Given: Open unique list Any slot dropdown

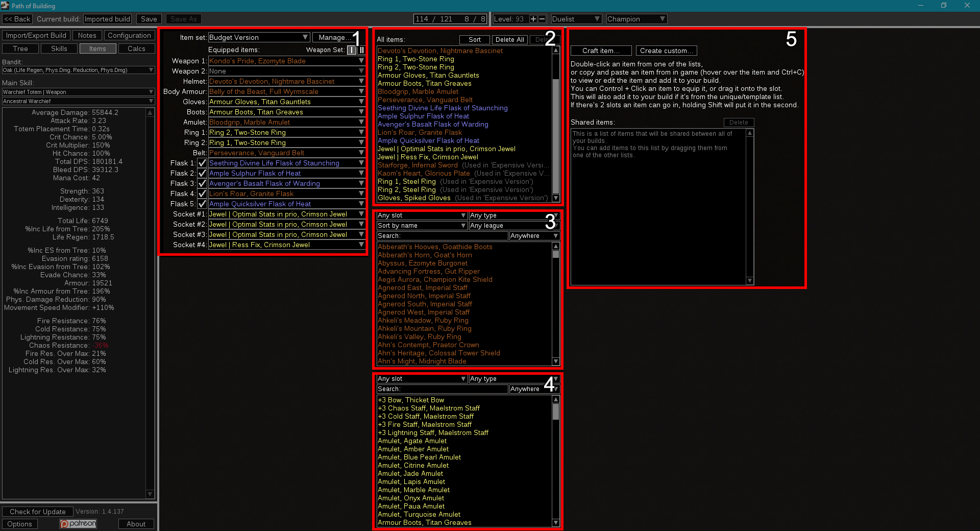Looking at the screenshot, I should 422,215.
